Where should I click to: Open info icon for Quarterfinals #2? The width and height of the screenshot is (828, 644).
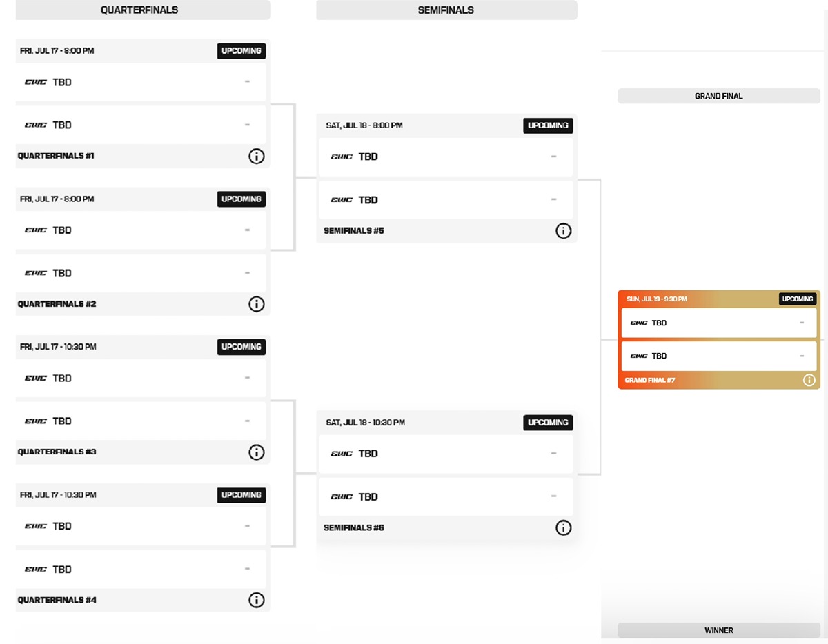click(256, 304)
